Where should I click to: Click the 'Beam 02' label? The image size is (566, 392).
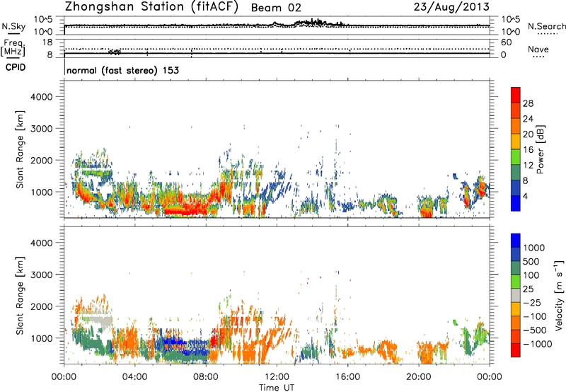point(276,8)
